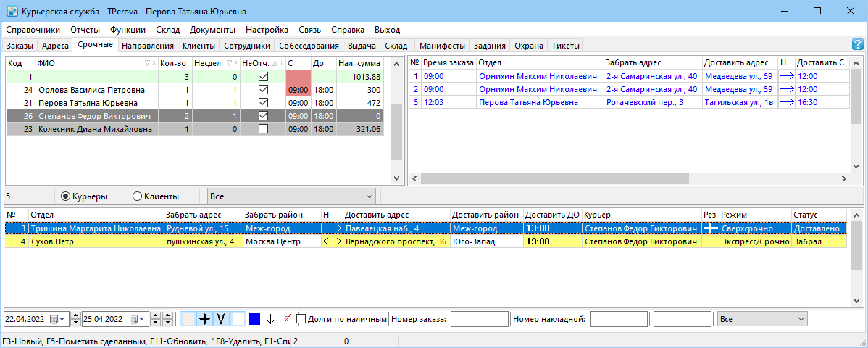Click the V checkmark toolbar button

point(221,318)
